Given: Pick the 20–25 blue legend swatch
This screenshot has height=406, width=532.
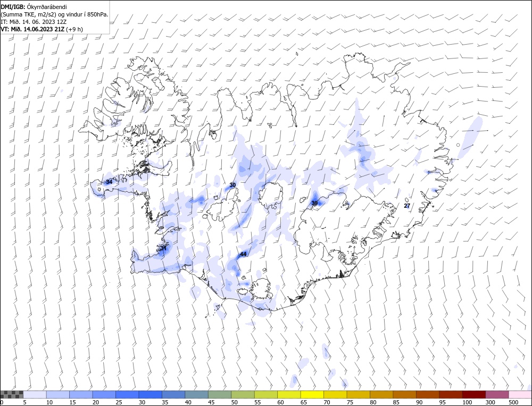Looking at the screenshot, I should (104, 394).
